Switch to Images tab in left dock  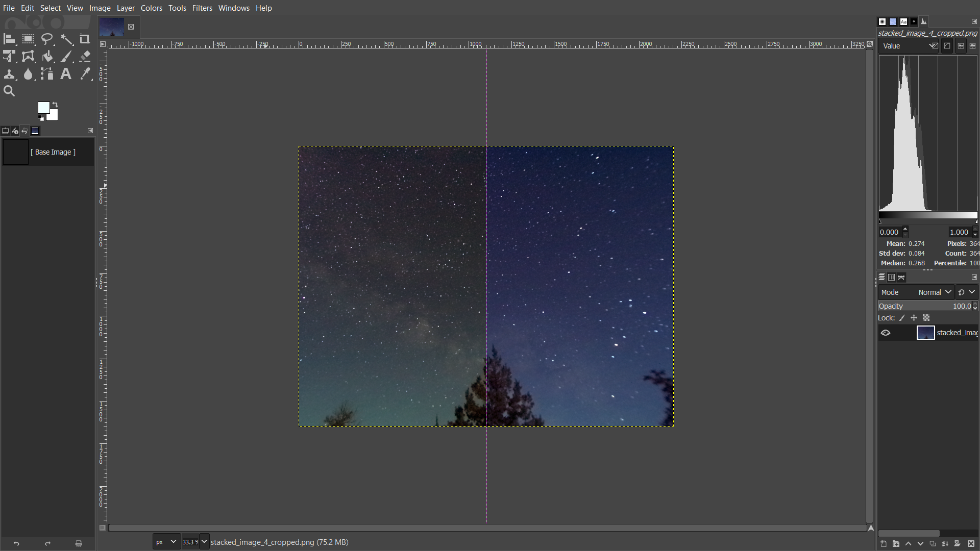click(x=35, y=131)
